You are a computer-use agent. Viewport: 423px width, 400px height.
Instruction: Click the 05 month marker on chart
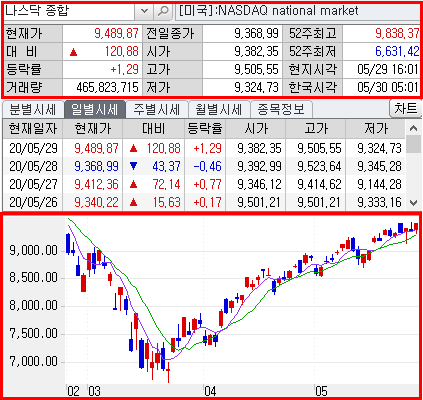pyautogui.click(x=321, y=391)
